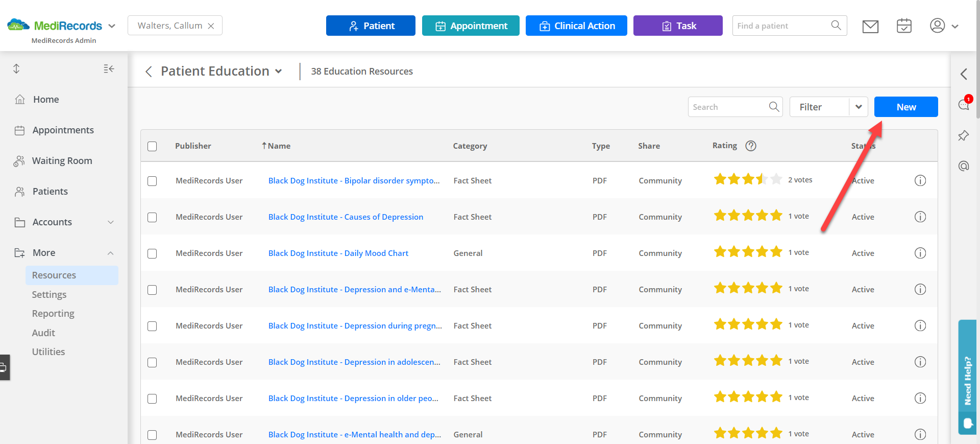Open info icon for Depression in older people row
Viewport: 980px width, 444px height.
(x=920, y=398)
